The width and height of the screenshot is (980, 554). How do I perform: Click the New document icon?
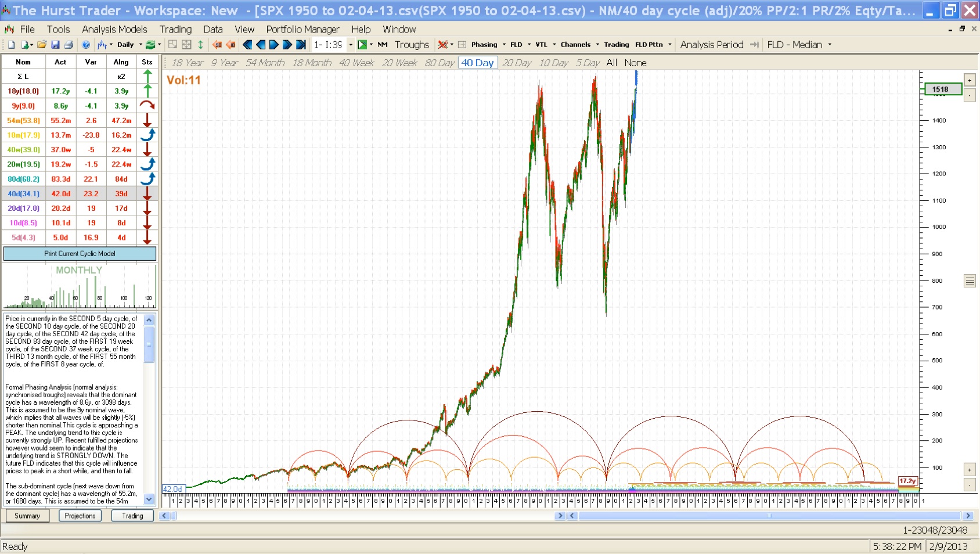11,45
